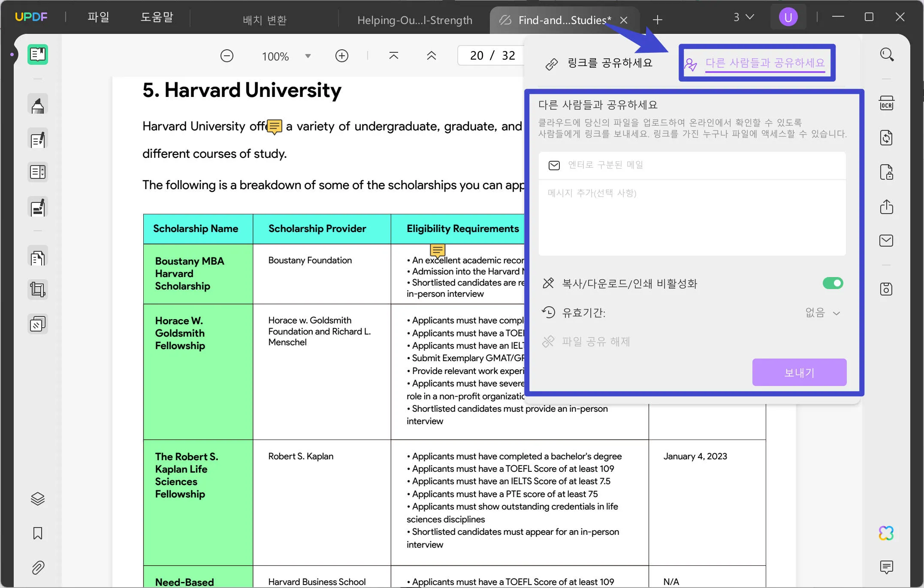Select the Crop Pages tool
Screen dimensions: 924x588
coord(38,289)
